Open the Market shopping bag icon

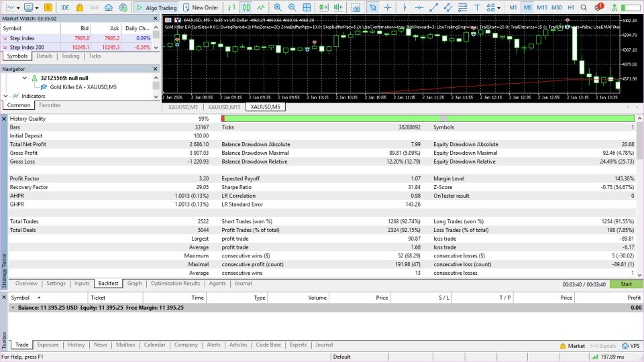[x=80, y=7]
